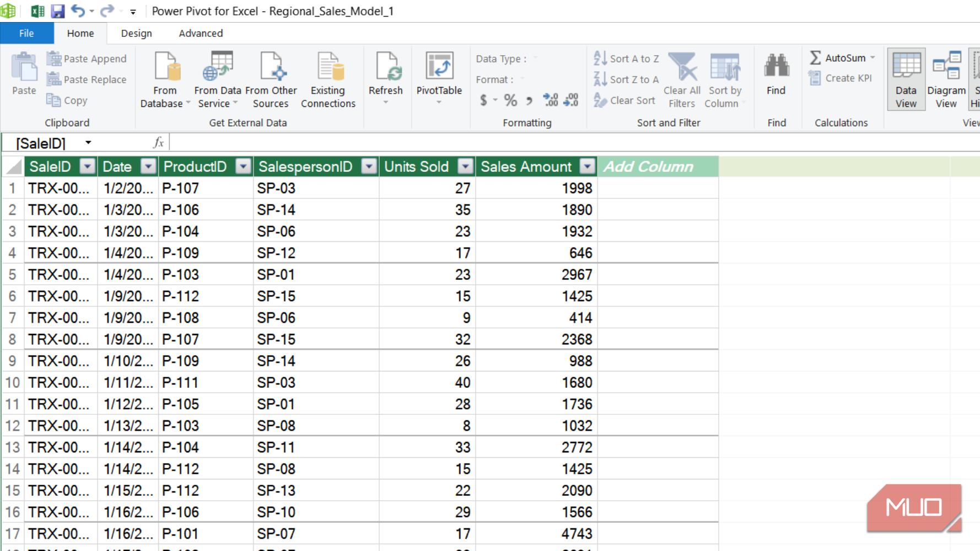Click Sales Amount cell 2967
This screenshot has height=551, width=980.
537,274
